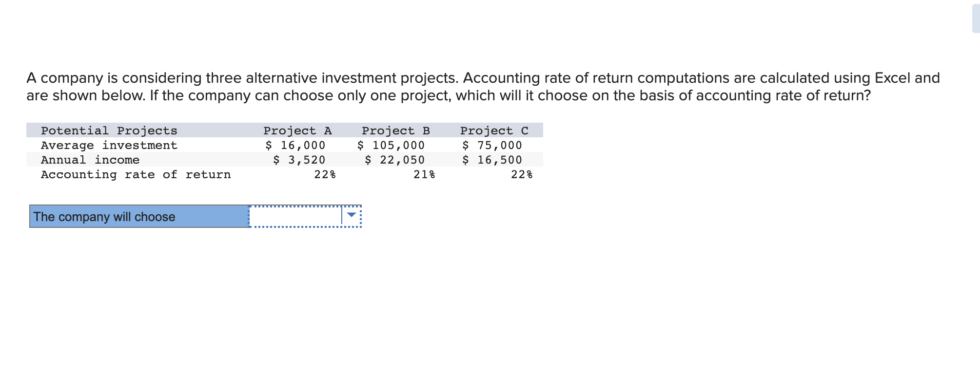
Task: Click the 'Annual income' row label
Action: (x=90, y=159)
